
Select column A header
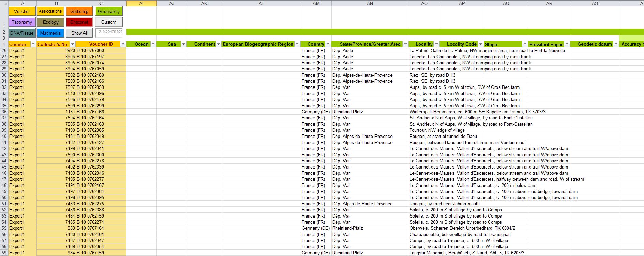click(x=22, y=3)
